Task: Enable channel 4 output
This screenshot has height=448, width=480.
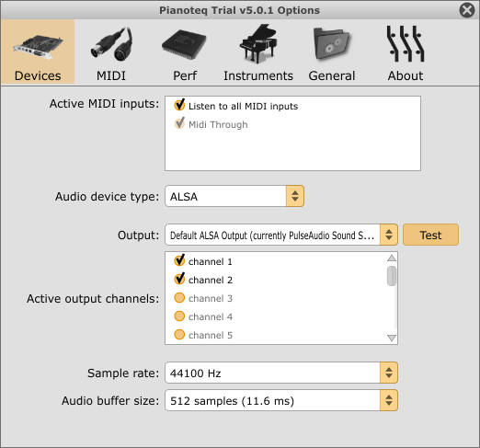Action: tap(179, 316)
